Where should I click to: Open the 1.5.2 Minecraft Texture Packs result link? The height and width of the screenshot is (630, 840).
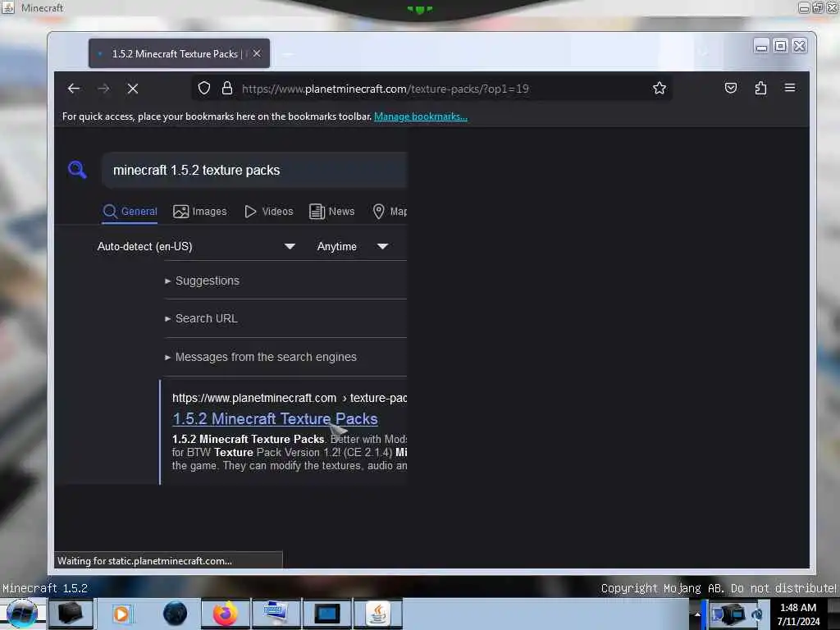pos(275,419)
